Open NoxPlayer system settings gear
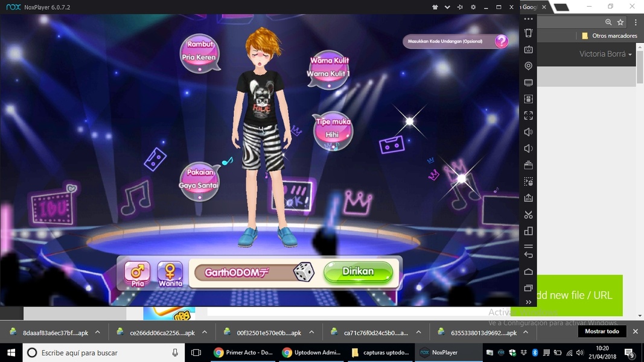This screenshot has height=362, width=644. tap(473, 7)
